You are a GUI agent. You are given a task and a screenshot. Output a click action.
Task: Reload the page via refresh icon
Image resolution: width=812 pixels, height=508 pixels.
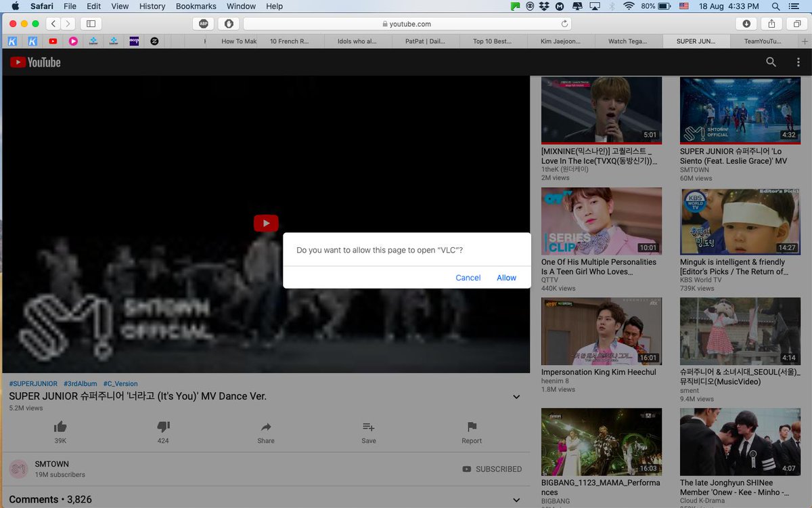[x=564, y=24]
